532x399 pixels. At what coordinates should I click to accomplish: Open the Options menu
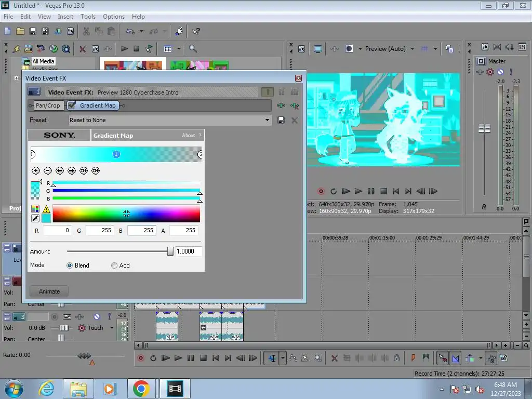114,17
